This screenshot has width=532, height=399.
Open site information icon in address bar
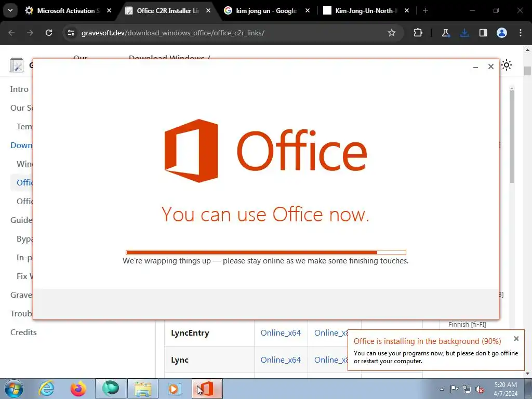[71, 33]
